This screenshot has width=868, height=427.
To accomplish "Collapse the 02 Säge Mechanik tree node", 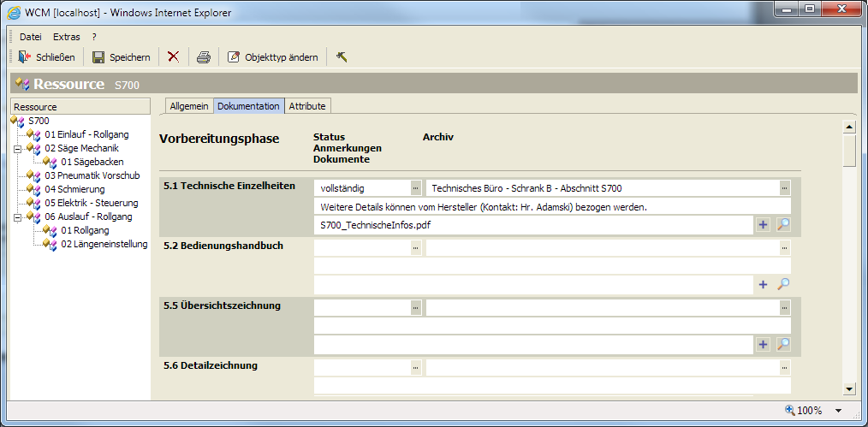I will click(16, 148).
